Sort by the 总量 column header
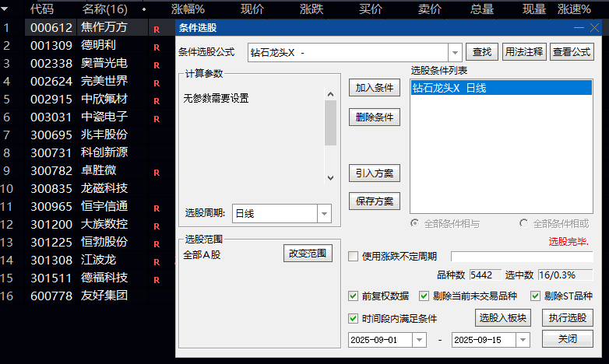Image resolution: width=609 pixels, height=364 pixels. pyautogui.click(x=482, y=9)
